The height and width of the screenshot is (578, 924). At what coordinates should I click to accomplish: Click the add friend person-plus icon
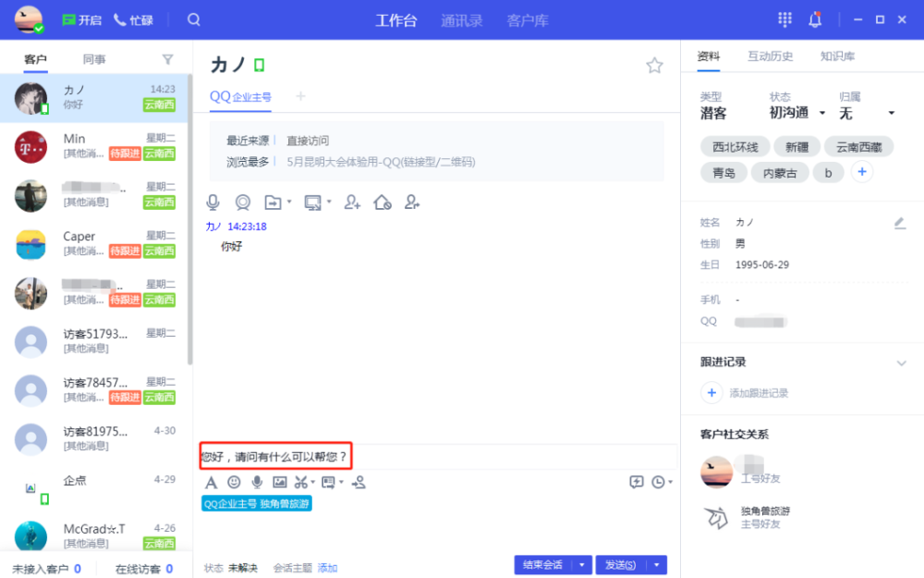tap(352, 203)
